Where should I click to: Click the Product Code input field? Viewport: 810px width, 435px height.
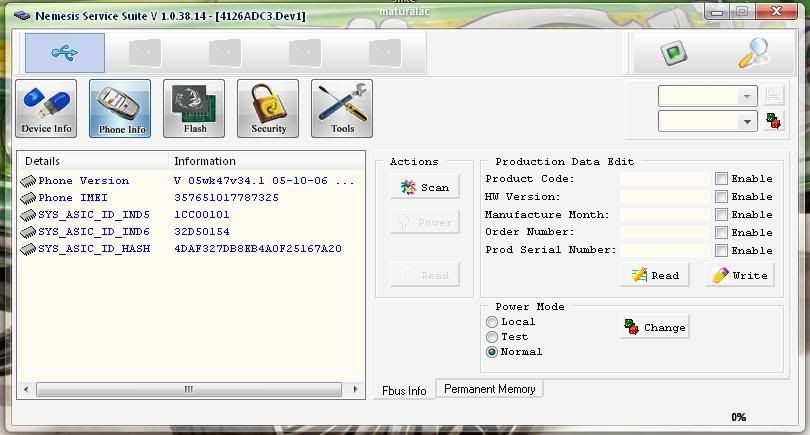click(x=665, y=179)
